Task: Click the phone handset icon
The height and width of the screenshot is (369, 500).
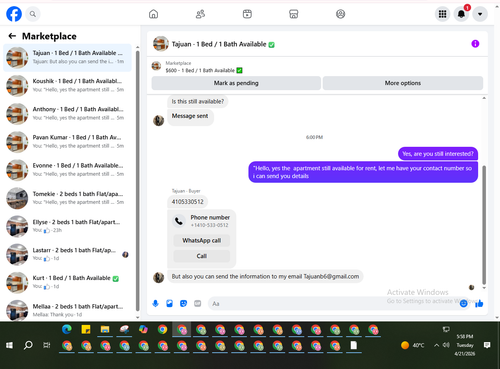Action: 179,221
